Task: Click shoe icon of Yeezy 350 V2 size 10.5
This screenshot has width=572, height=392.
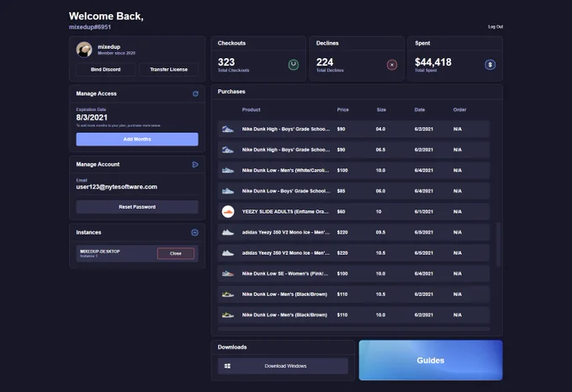Action: [228, 252]
